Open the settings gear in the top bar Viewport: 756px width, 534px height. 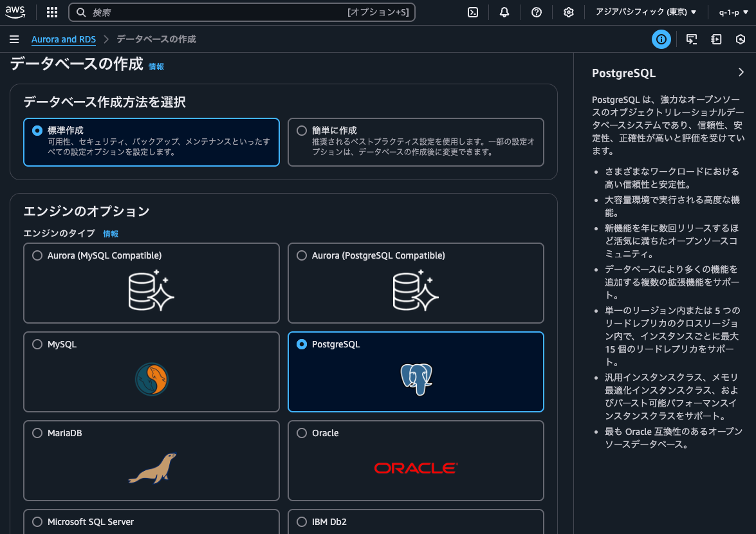coord(569,12)
